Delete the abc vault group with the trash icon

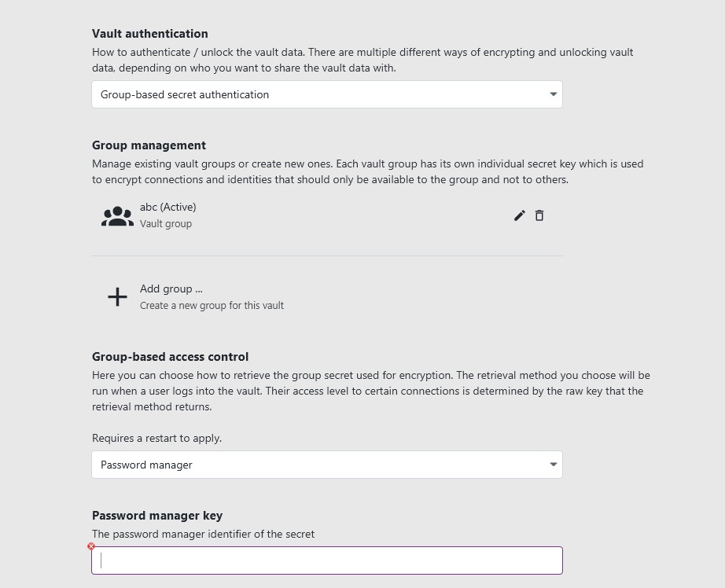[539, 215]
